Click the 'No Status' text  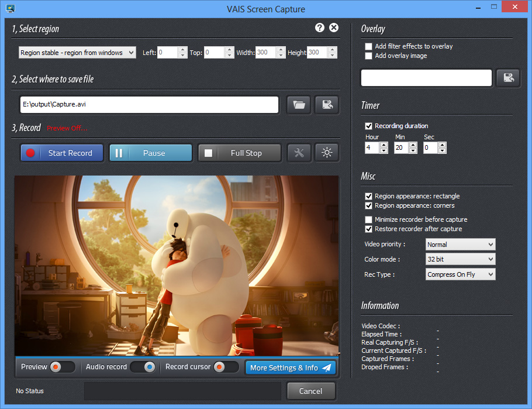(x=30, y=391)
